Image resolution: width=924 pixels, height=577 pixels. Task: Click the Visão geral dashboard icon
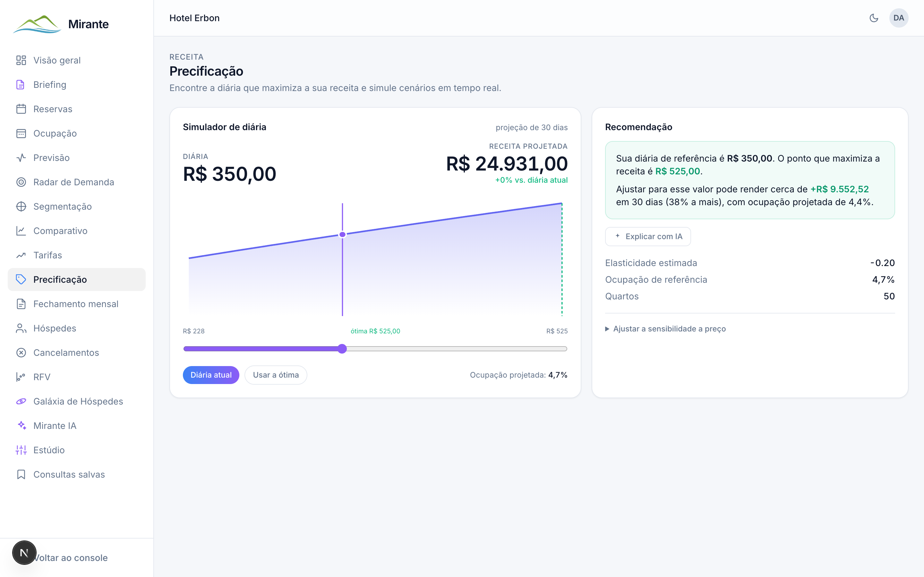coord(21,60)
